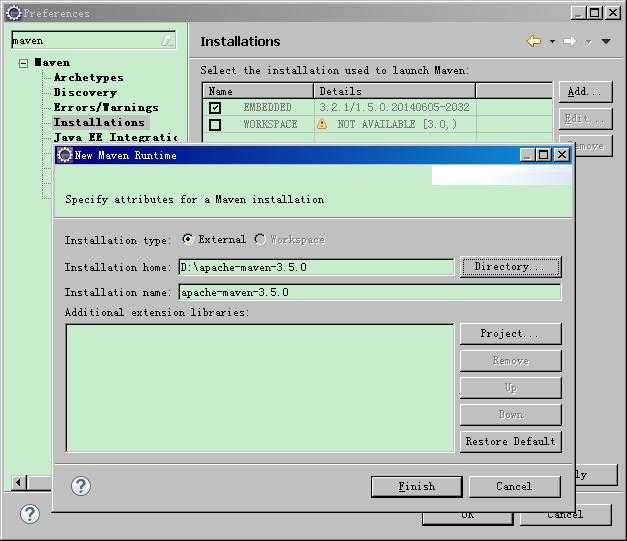Screen dimensions: 627x541
Task: Check the WORKSPACE installation checkbox
Action: click(215, 125)
